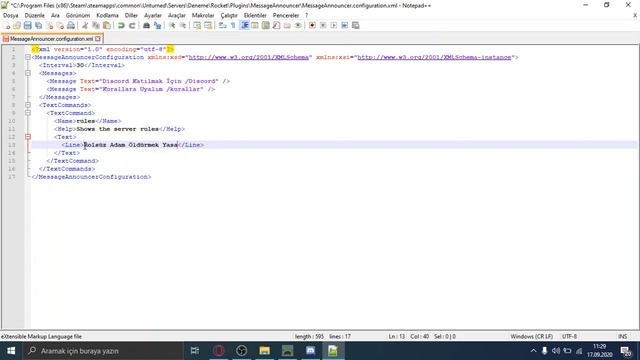The image size is (640, 360).
Task: Paste from clipboard using toolbar icon
Action: 107,25
